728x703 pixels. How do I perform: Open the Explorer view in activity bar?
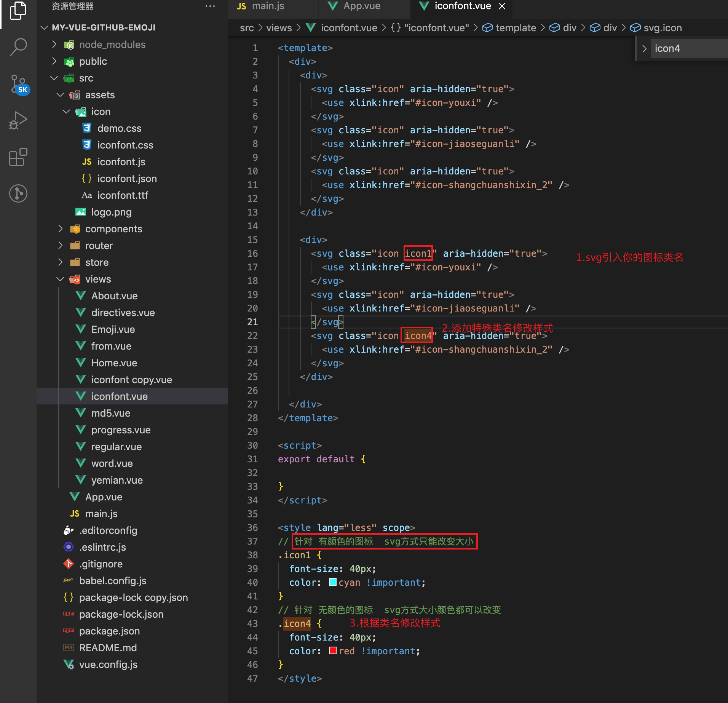(18, 11)
